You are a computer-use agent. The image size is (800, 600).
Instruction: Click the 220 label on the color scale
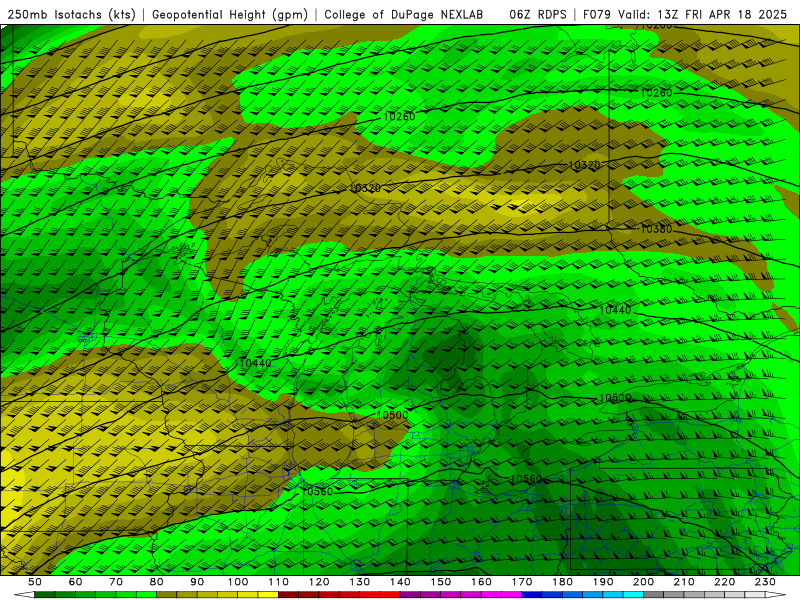[x=724, y=582]
